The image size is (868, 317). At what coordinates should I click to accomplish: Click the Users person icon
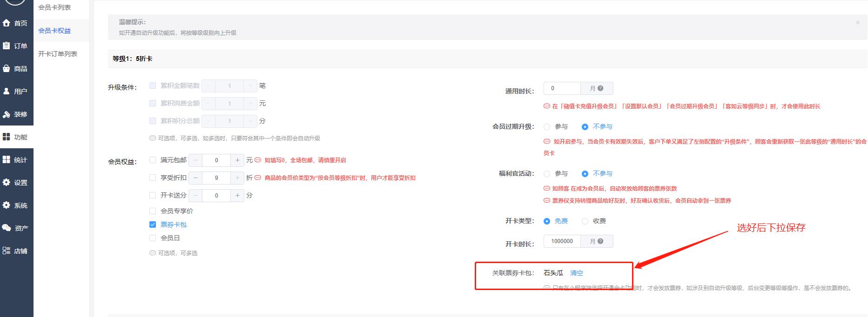pyautogui.click(x=7, y=91)
